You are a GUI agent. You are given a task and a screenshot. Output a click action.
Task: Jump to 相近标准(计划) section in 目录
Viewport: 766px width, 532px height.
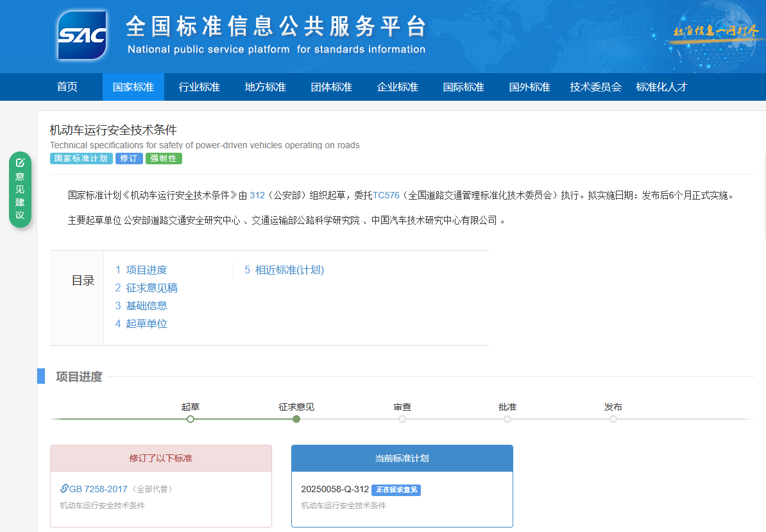coord(289,270)
